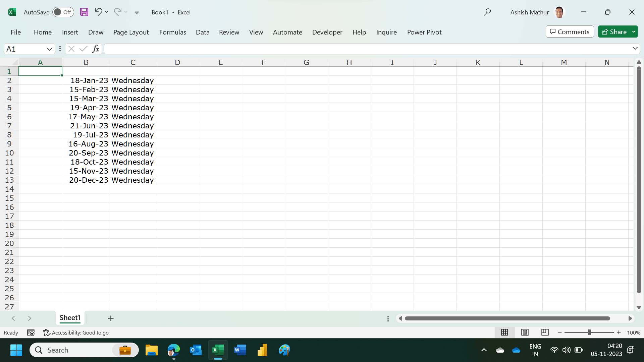Click the Save icon in title bar
The image size is (644, 362).
pyautogui.click(x=84, y=12)
